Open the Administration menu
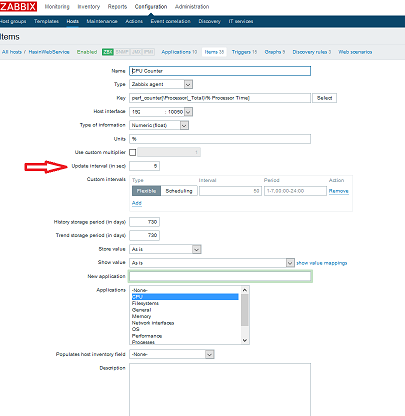 (192, 7)
